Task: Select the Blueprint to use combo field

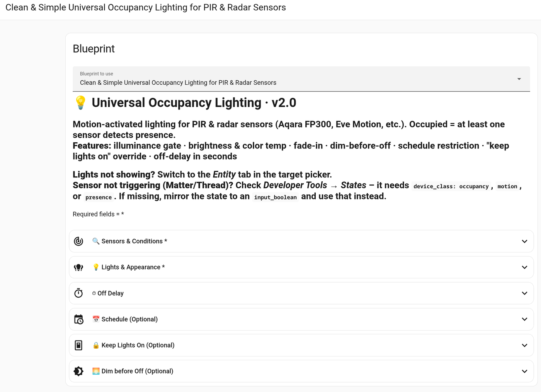Action: coord(301,79)
